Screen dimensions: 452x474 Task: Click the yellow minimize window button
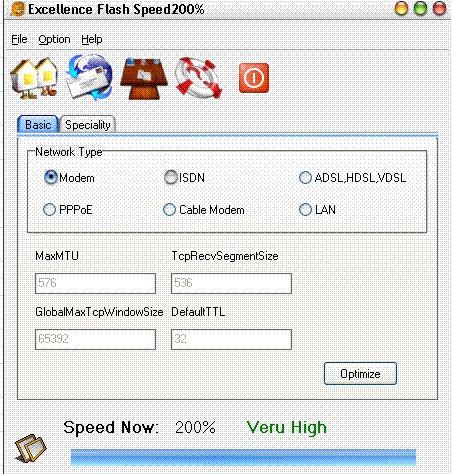401,9
